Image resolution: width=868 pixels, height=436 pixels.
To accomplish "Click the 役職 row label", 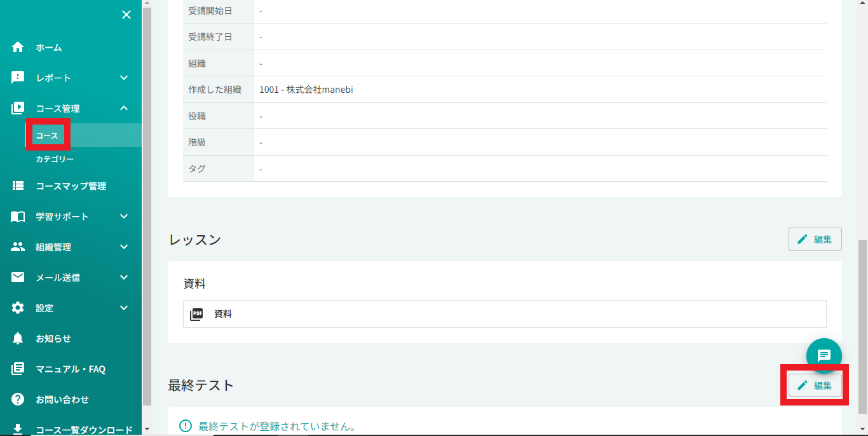I will [197, 116].
